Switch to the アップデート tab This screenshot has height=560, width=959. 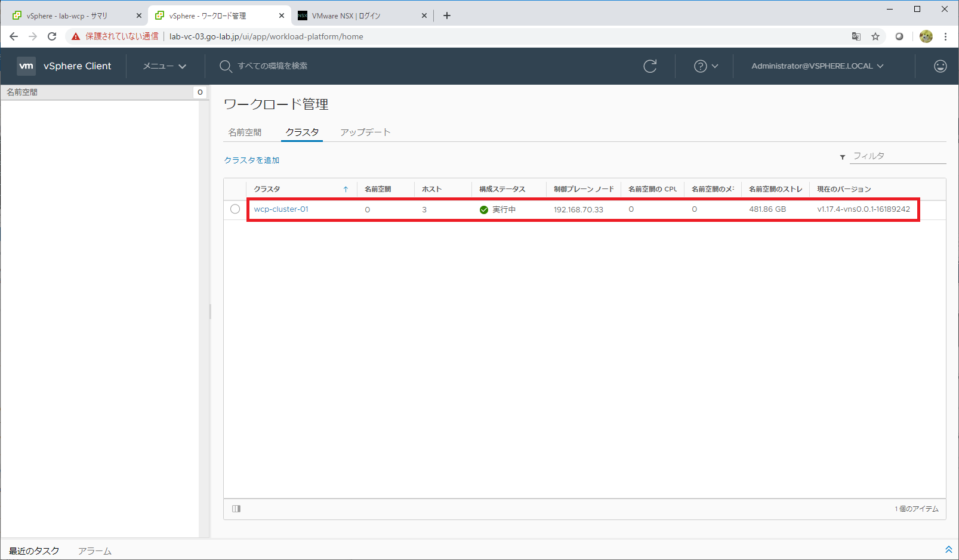(365, 132)
